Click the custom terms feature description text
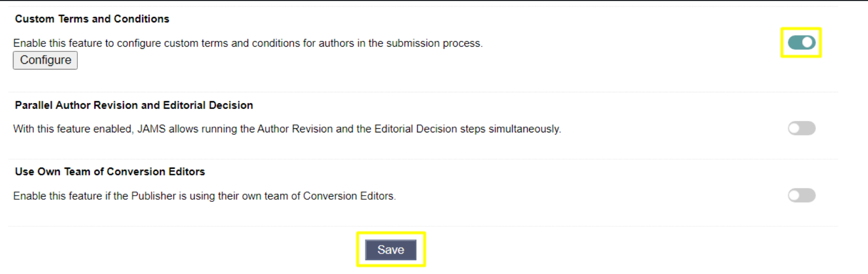 click(x=247, y=43)
